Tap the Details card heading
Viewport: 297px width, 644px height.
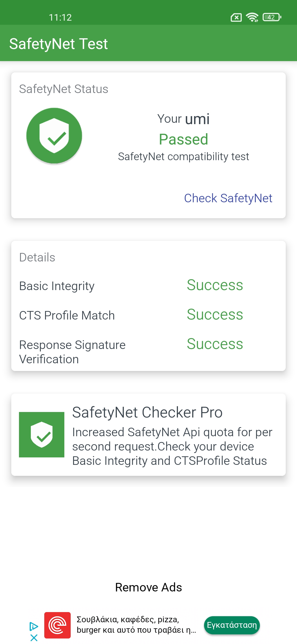point(37,258)
